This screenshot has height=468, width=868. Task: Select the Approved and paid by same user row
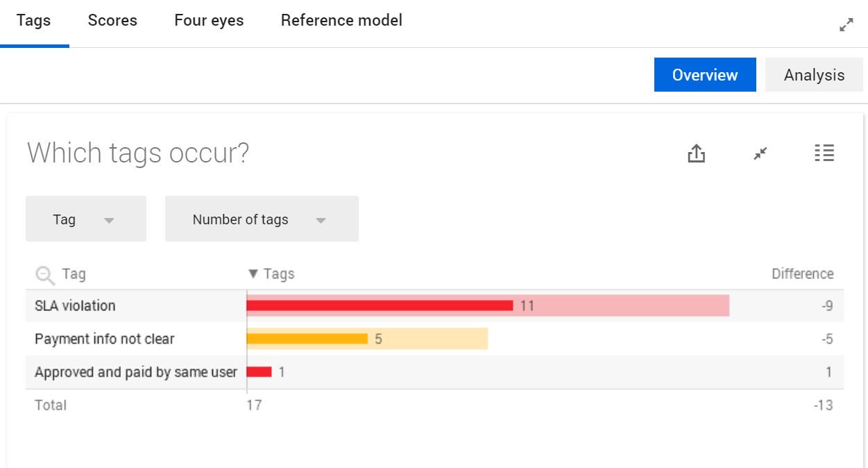pyautogui.click(x=434, y=372)
